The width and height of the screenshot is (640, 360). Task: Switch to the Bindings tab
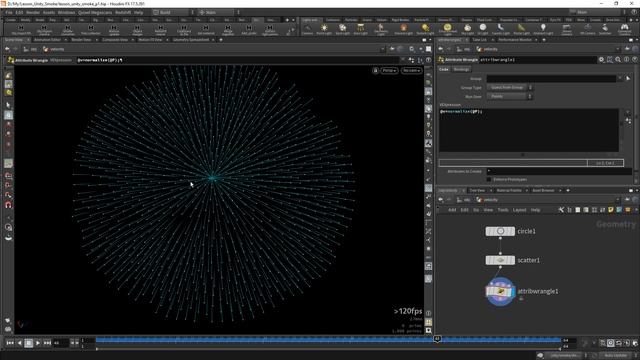tap(461, 69)
